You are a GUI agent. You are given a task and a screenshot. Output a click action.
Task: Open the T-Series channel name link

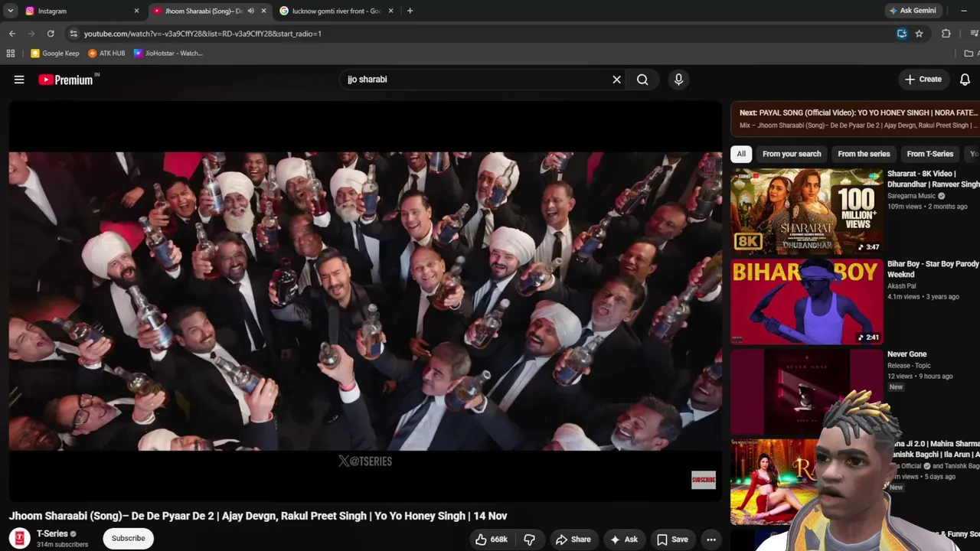[x=52, y=533]
